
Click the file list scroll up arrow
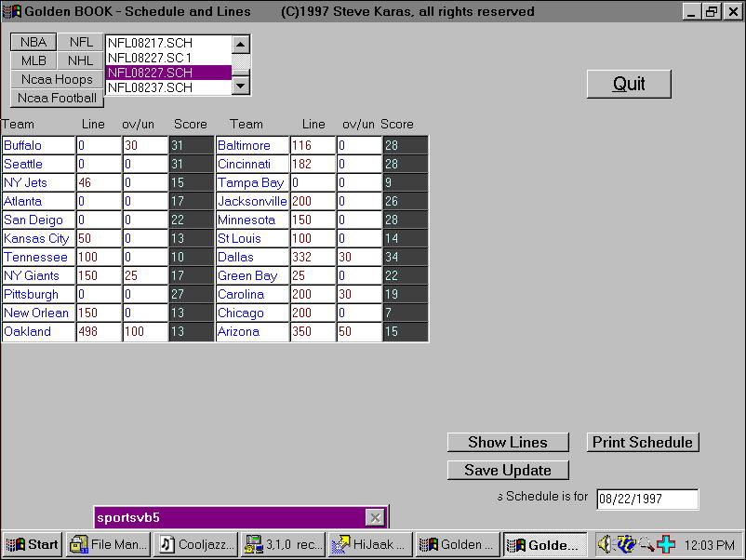click(x=241, y=45)
